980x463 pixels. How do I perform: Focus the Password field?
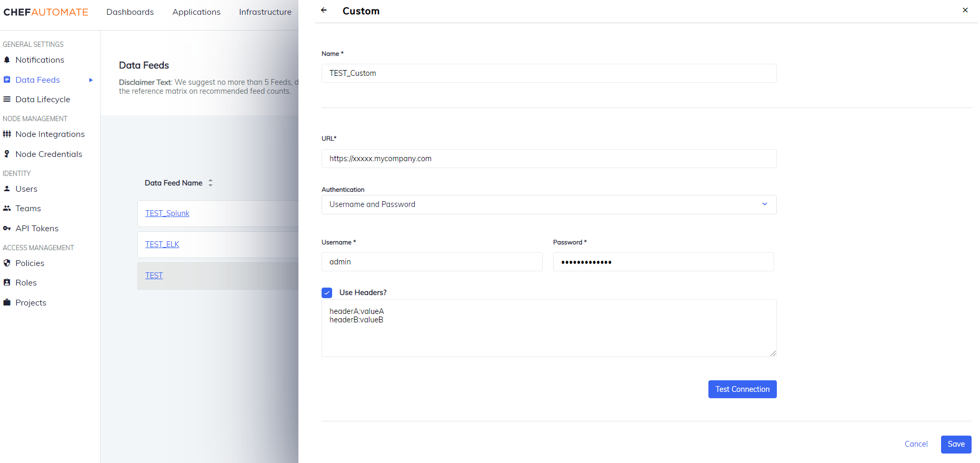(x=663, y=262)
